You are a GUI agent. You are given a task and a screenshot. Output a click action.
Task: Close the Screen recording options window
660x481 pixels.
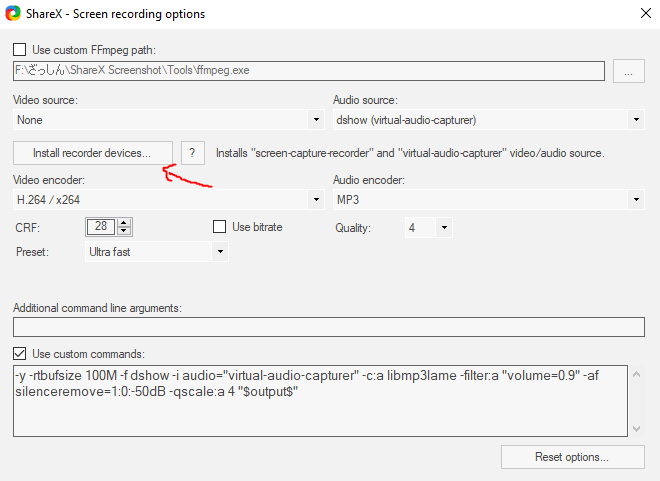646,13
